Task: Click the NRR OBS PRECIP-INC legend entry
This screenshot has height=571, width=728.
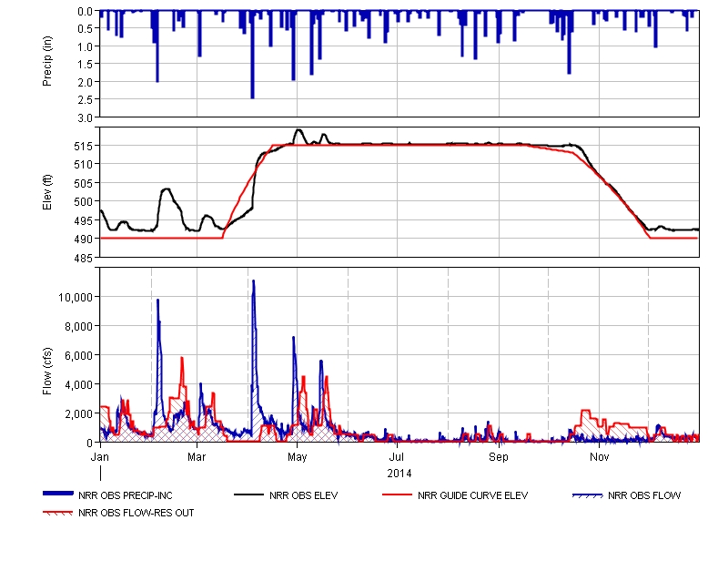Action: pos(107,495)
